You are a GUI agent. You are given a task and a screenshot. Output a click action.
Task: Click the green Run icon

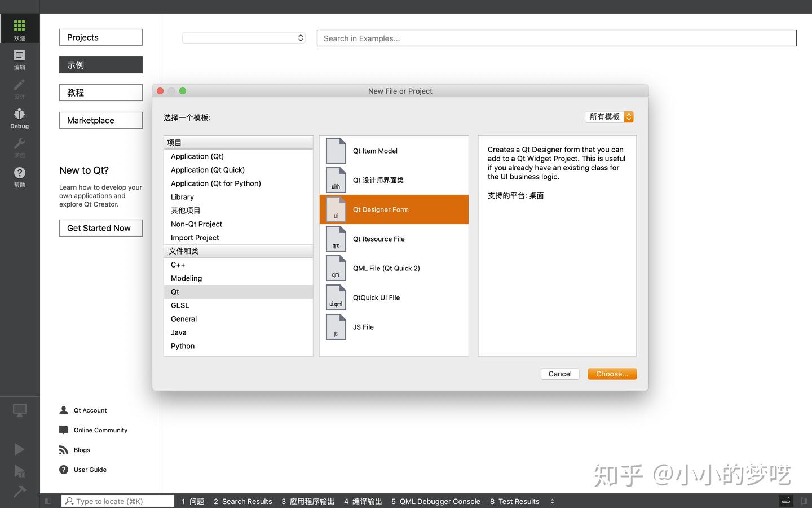coord(19,449)
